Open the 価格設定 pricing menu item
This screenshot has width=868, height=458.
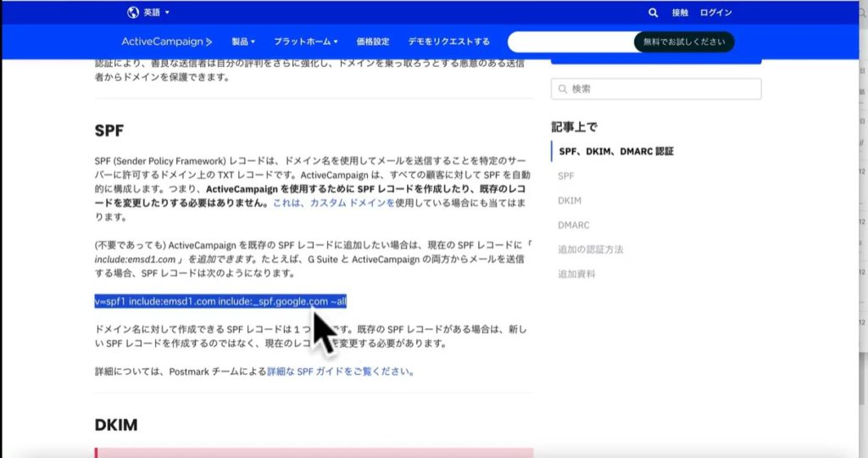point(373,42)
